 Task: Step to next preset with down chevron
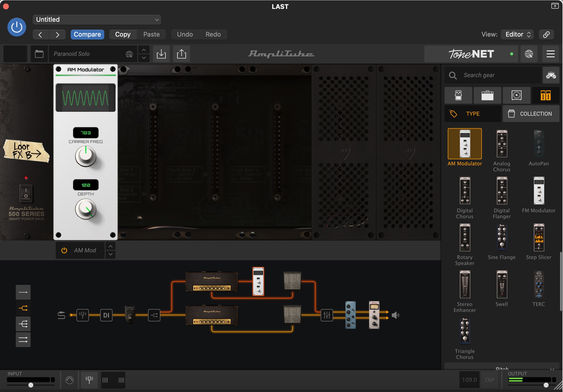coord(144,58)
